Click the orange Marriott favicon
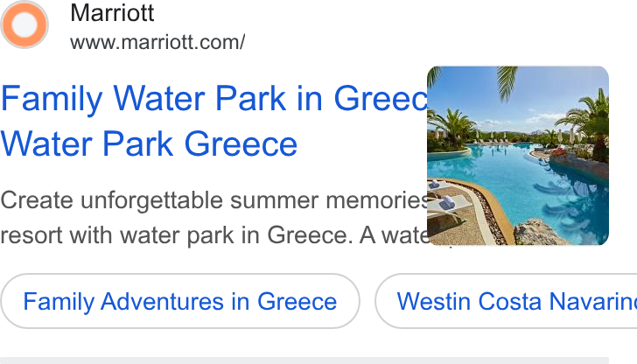 point(24,24)
